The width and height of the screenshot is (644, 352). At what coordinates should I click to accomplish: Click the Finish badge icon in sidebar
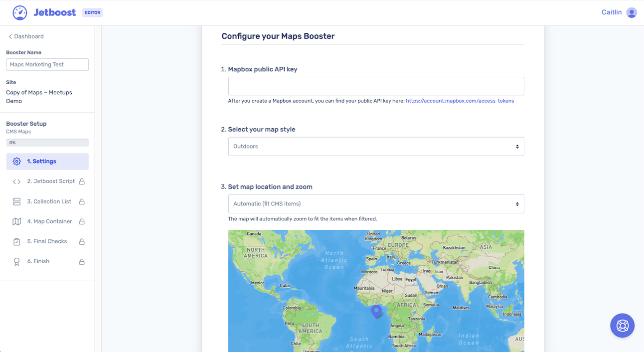16,261
